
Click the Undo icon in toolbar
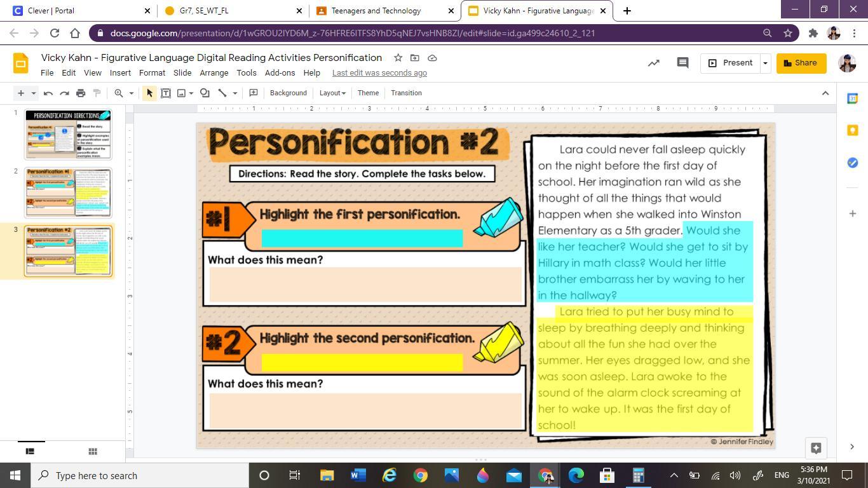coord(48,93)
